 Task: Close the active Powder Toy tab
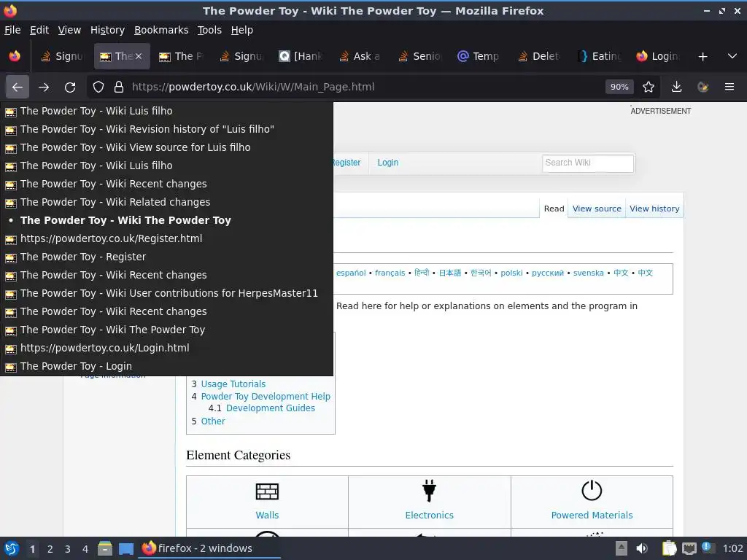click(x=139, y=56)
